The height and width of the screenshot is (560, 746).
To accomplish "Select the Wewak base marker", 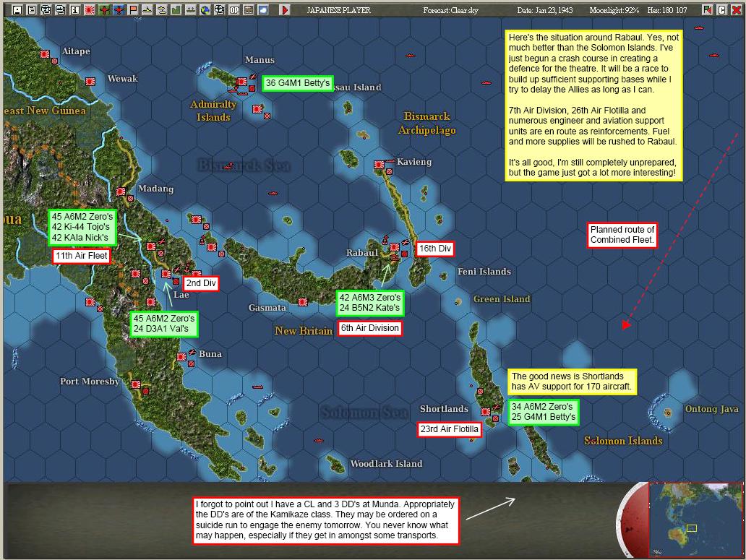I will (x=90, y=82).
